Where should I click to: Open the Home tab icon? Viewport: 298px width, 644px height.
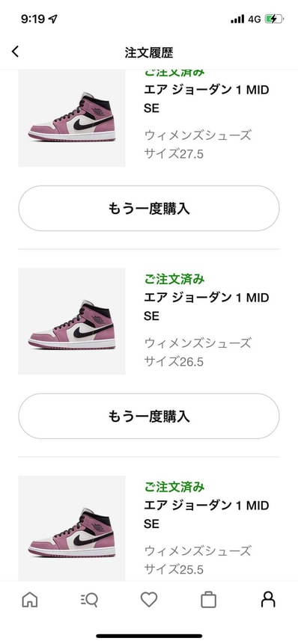click(x=30, y=600)
